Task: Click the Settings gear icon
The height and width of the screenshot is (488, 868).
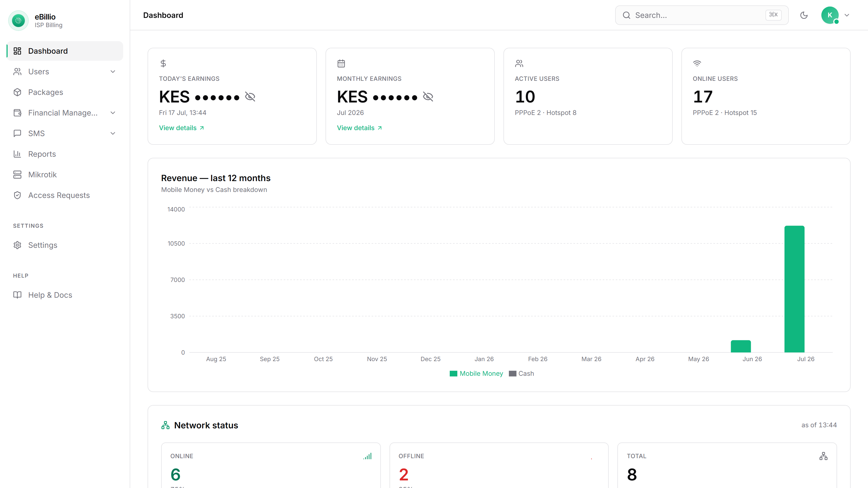Action: 17,245
